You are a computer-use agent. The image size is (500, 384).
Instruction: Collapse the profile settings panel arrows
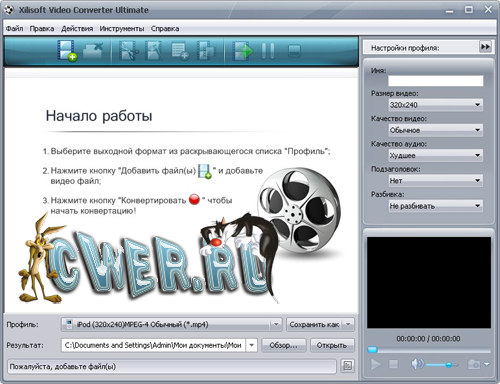[485, 47]
